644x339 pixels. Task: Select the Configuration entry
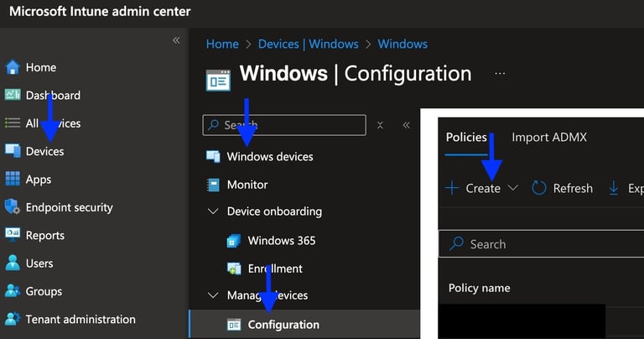point(283,325)
